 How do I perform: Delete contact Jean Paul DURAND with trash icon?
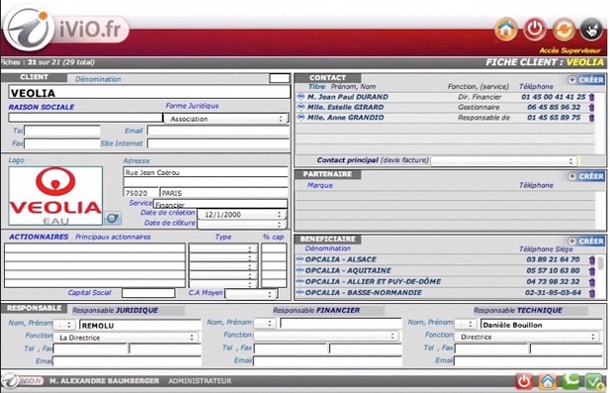591,97
